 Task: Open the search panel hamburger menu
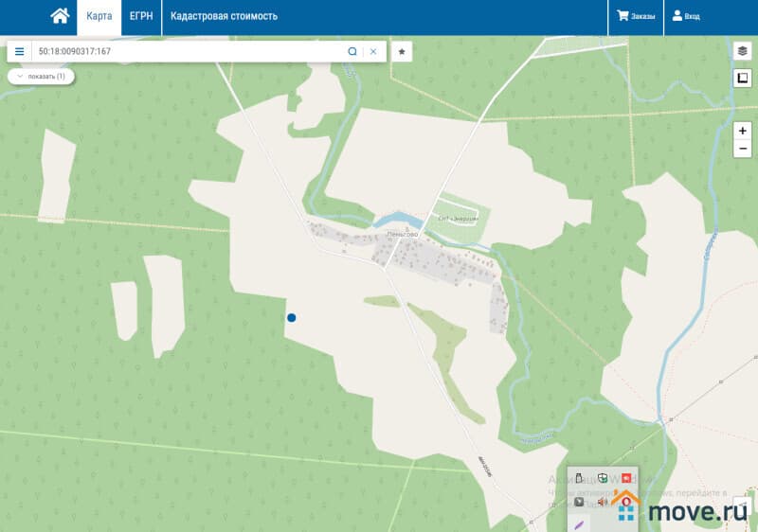tap(19, 51)
